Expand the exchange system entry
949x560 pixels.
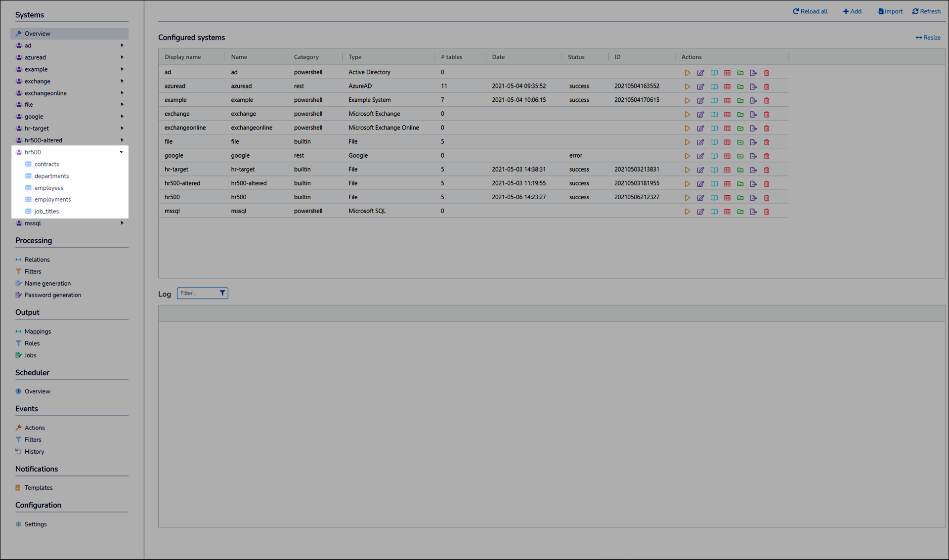(x=122, y=81)
